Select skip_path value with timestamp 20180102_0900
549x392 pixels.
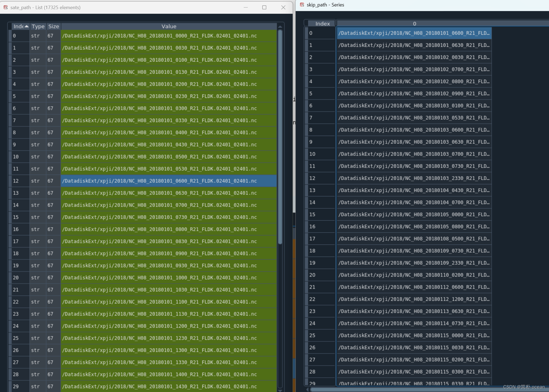[414, 93]
